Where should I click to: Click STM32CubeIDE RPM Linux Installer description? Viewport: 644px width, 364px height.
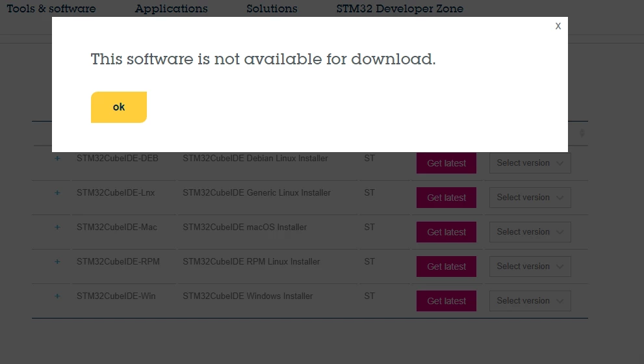251,262
